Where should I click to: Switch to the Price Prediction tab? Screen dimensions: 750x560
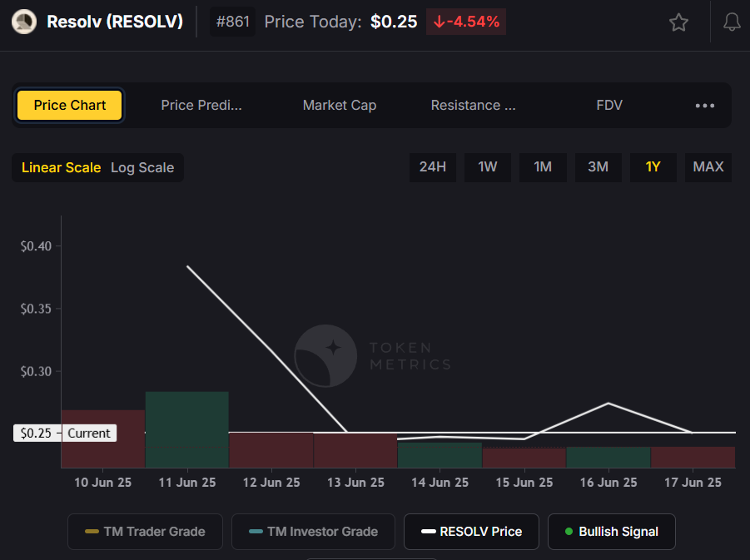(x=201, y=105)
